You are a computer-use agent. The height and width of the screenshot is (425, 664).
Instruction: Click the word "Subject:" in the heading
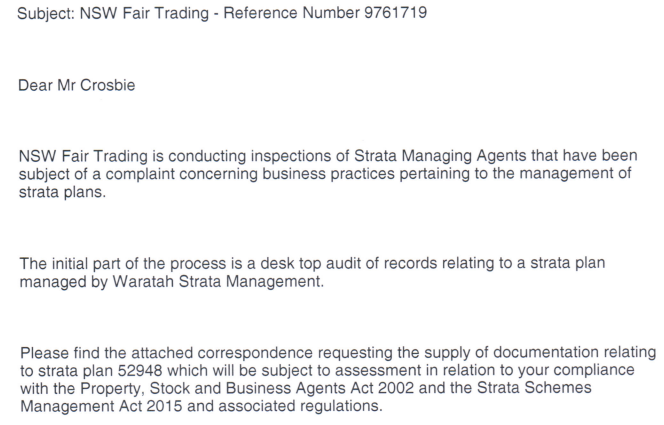pos(46,14)
